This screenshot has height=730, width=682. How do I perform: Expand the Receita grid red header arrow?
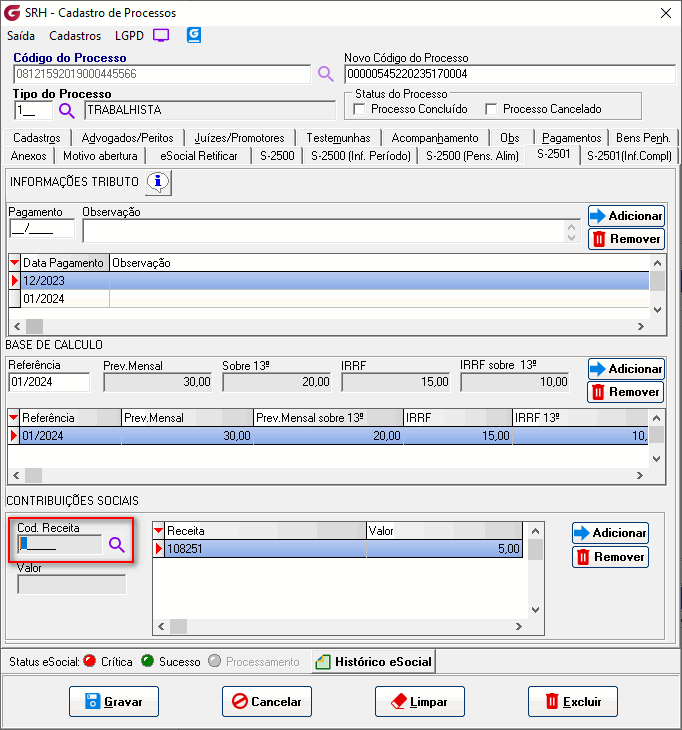point(158,531)
